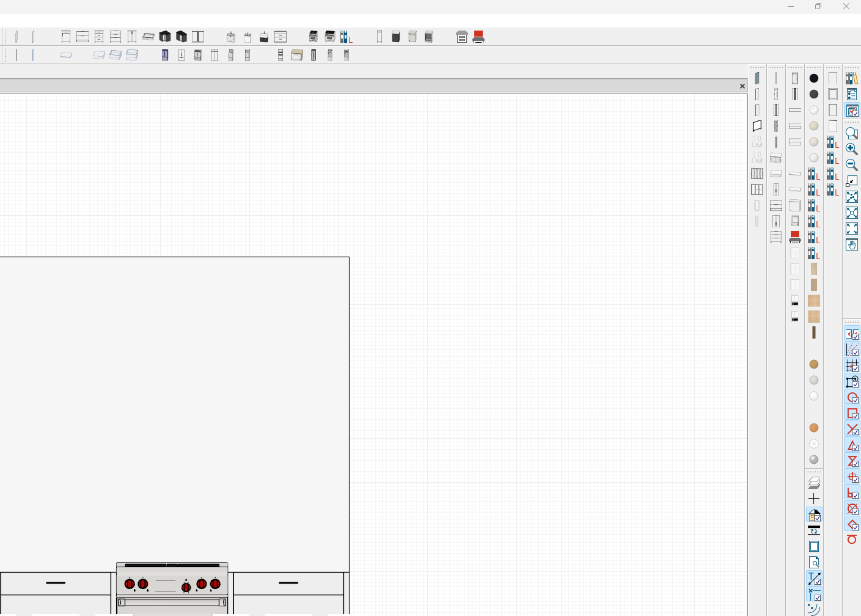Toggle the house color display option
The height and width of the screenshot is (616, 861).
pos(814,515)
